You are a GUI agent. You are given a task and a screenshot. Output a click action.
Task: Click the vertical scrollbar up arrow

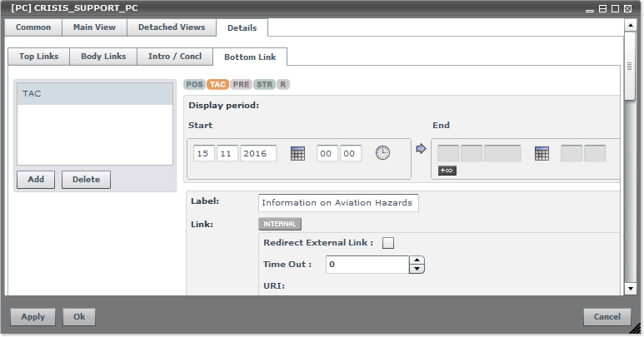(631, 26)
